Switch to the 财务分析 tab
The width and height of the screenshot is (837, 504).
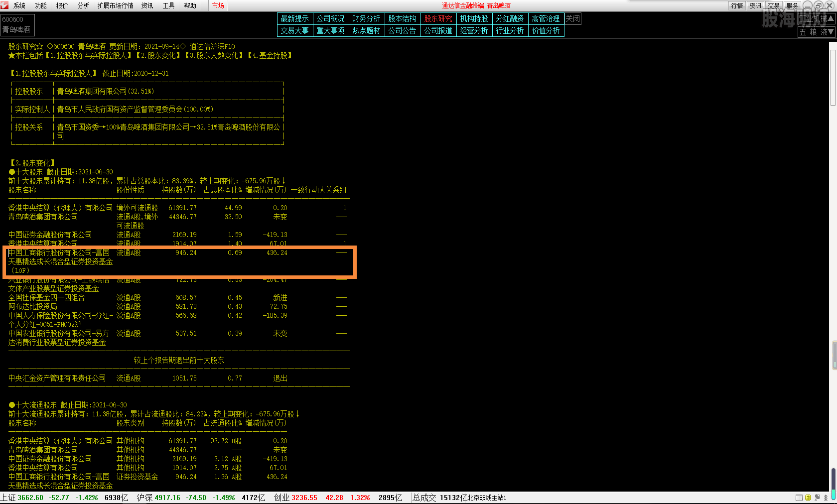[x=367, y=18]
